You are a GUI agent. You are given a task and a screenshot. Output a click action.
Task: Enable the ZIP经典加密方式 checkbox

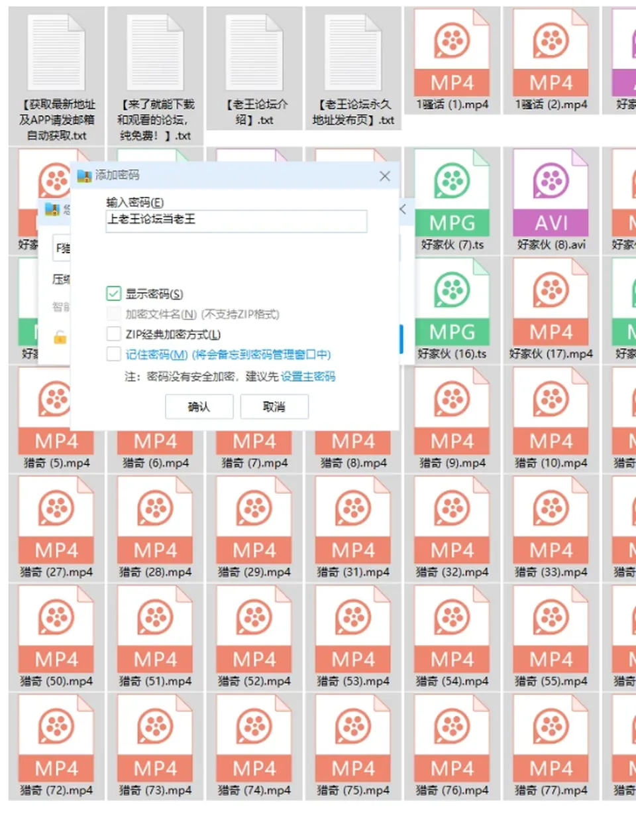114,333
